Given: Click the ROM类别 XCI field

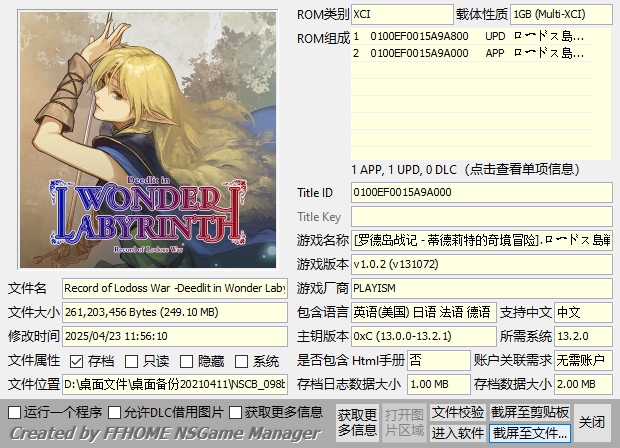Looking at the screenshot, I should click(x=402, y=15).
